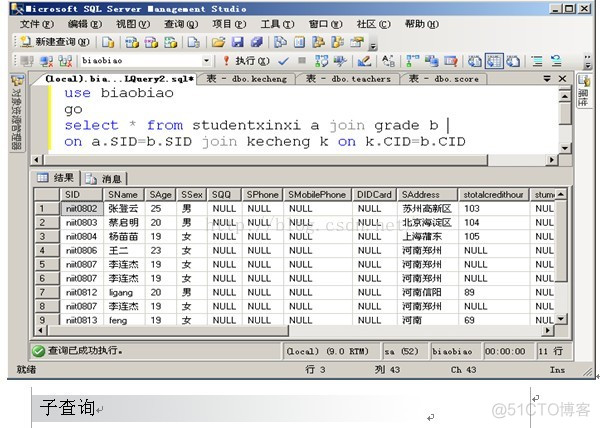
Task: Uncomment the selected lines
Action: pos(556,61)
